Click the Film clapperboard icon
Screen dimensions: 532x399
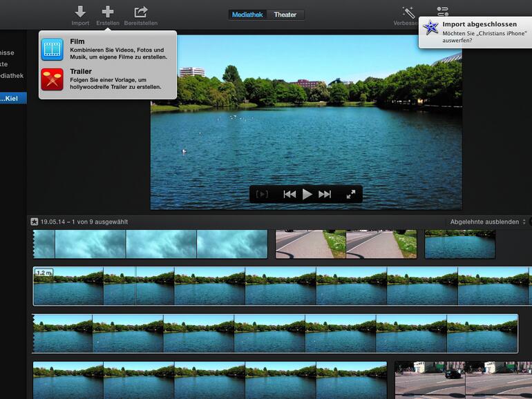[53, 49]
